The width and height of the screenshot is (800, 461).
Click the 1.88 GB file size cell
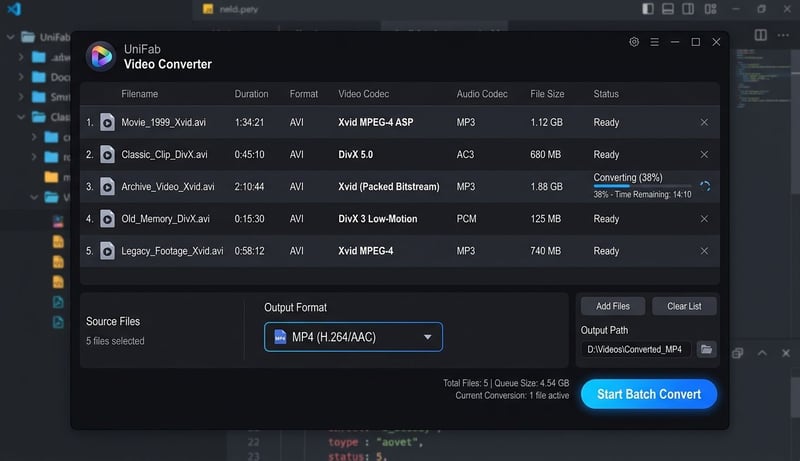point(546,187)
